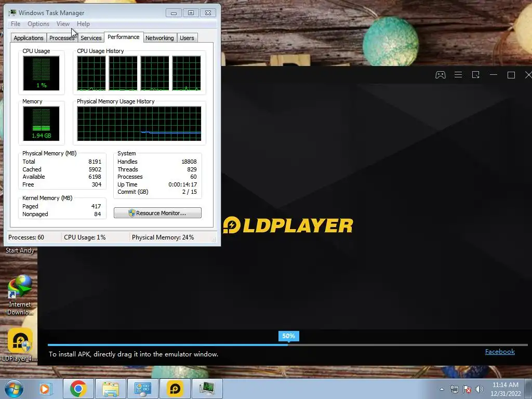This screenshot has height=399, width=532.
Task: Open Google Chrome from the taskbar
Action: pos(78,389)
